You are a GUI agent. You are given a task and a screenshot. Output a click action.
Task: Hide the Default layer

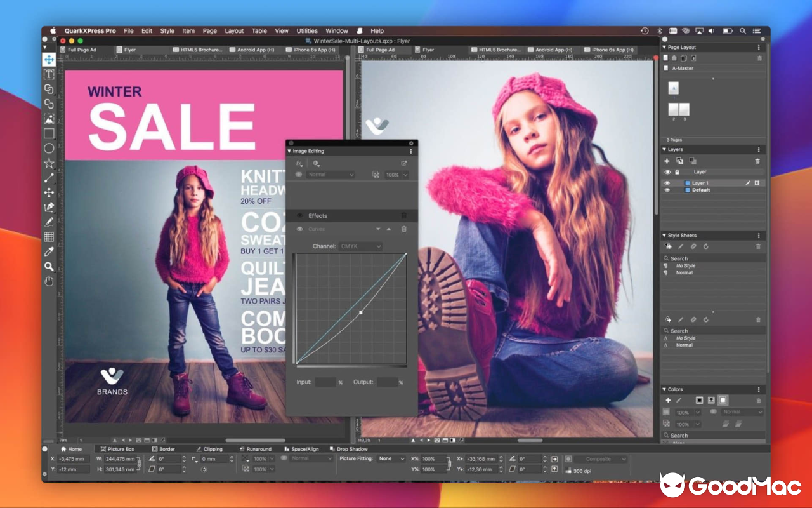(x=666, y=190)
